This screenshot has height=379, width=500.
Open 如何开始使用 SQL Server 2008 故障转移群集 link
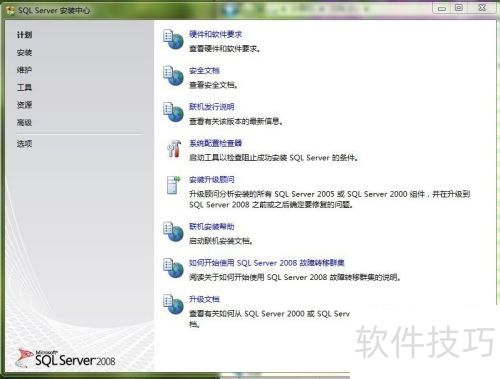pyautogui.click(x=267, y=263)
